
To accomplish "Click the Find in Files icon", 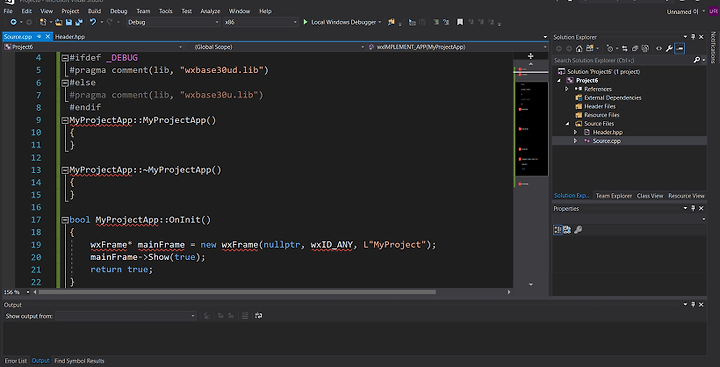I will tap(391, 22).
